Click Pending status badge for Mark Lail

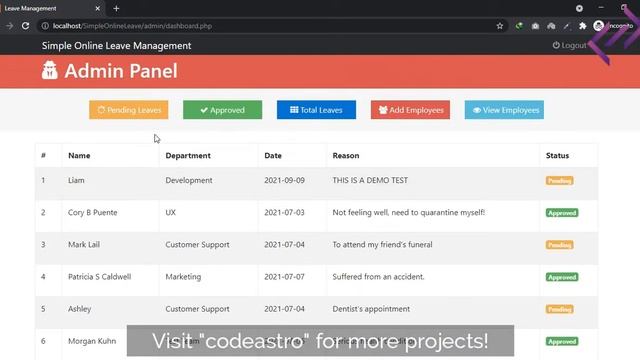click(x=560, y=245)
